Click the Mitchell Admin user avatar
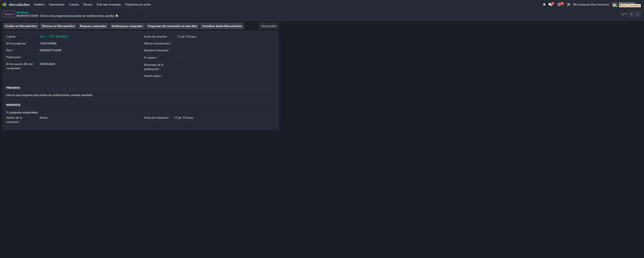The width and height of the screenshot is (644, 258). 614,4
